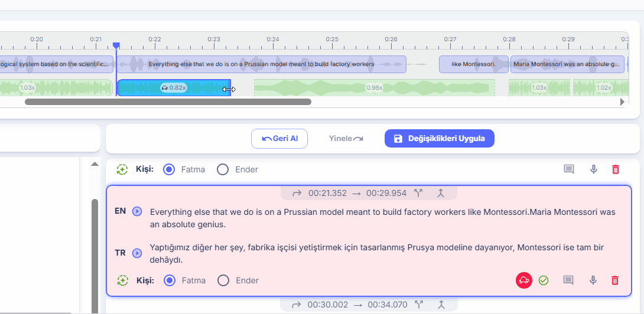
Task: Click the 00:21.352 start time
Action: pyautogui.click(x=327, y=193)
